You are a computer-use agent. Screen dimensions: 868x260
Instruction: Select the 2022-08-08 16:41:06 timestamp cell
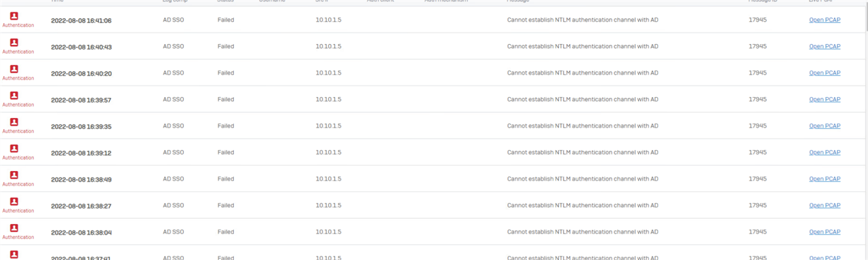81,20
